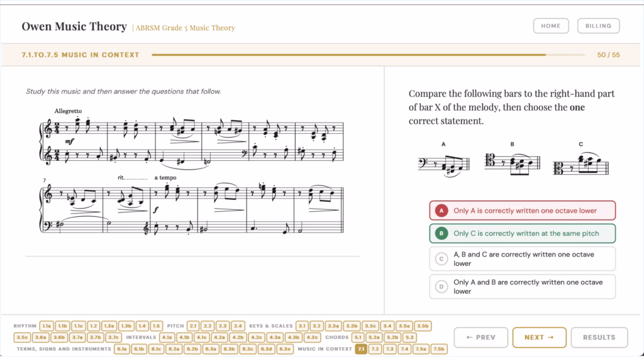Image resolution: width=644 pixels, height=357 pixels.
Task: Select answer B: Only C same pitch
Action: point(523,233)
